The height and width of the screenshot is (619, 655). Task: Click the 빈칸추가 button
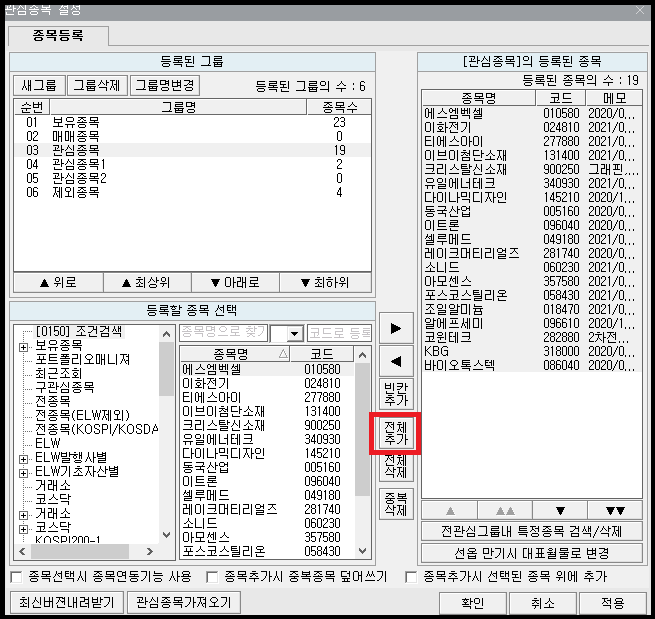(396, 394)
